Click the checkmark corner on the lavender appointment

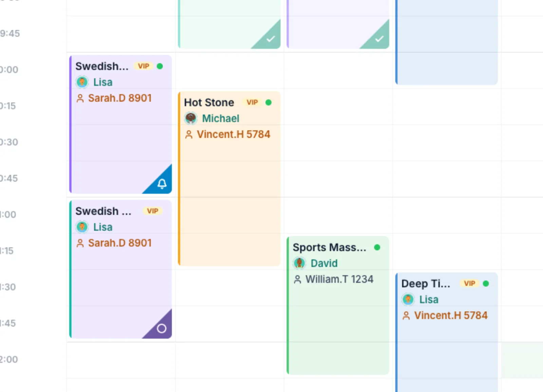pos(379,39)
